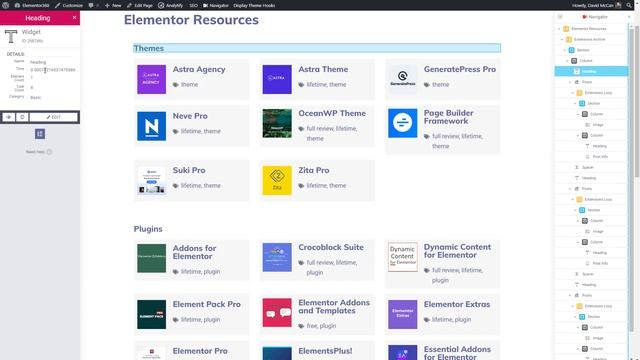This screenshot has height=360, width=640.
Task: Open the Howdy David McCan account menu
Action: coord(597,5)
